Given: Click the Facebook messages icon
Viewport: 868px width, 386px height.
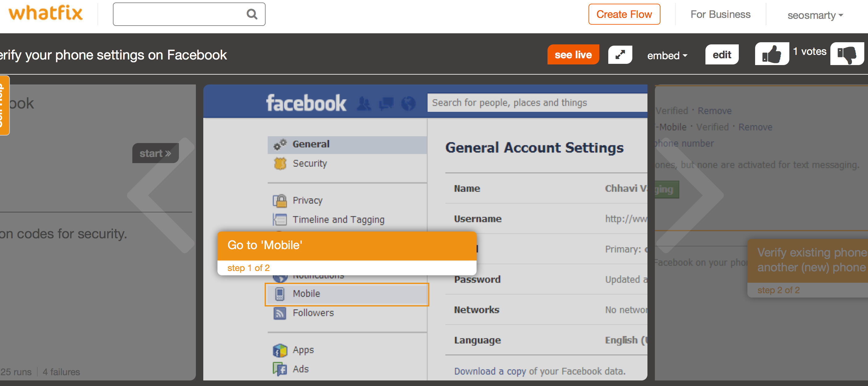Looking at the screenshot, I should tap(386, 104).
